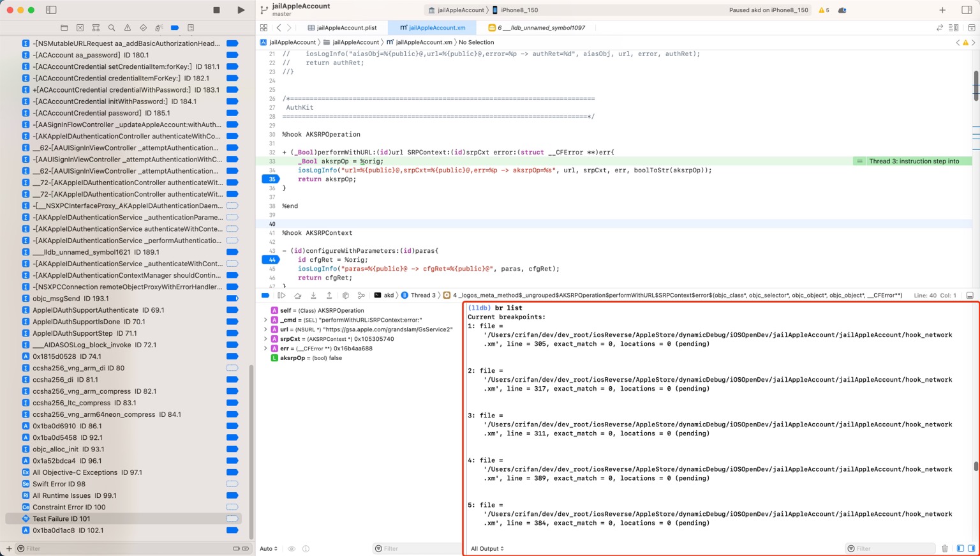Click the warnings count indicator
Screen dimensions: 980x556
coord(824,10)
